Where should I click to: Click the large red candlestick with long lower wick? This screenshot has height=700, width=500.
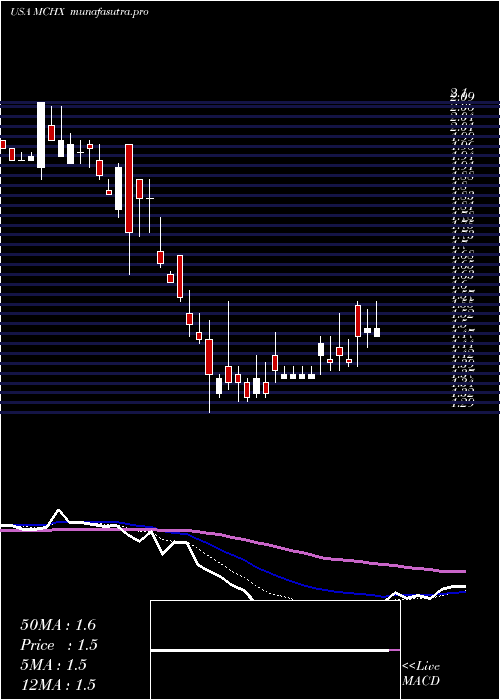pyautogui.click(x=129, y=188)
